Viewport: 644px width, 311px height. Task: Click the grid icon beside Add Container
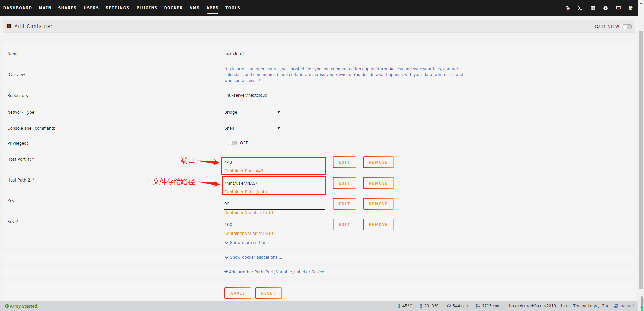click(x=9, y=26)
